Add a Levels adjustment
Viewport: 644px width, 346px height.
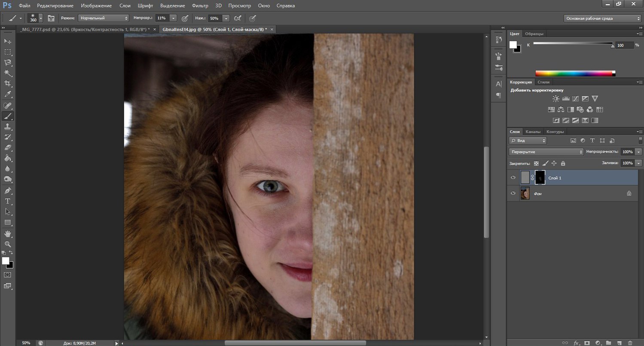[565, 99]
